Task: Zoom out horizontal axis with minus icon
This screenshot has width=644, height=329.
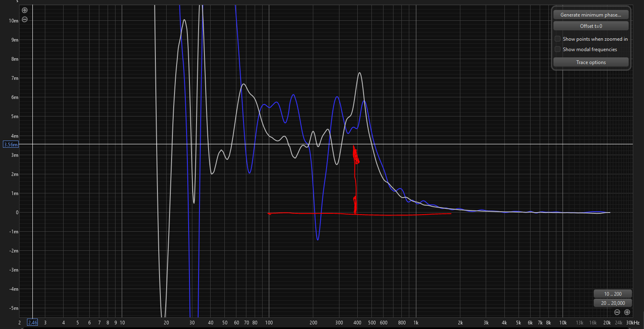Action: [617, 312]
